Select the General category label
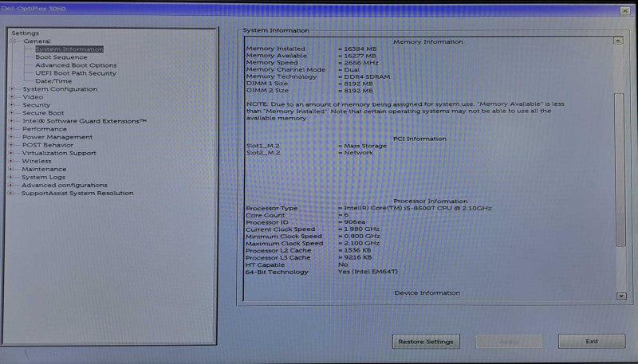638x364 pixels. [x=37, y=41]
